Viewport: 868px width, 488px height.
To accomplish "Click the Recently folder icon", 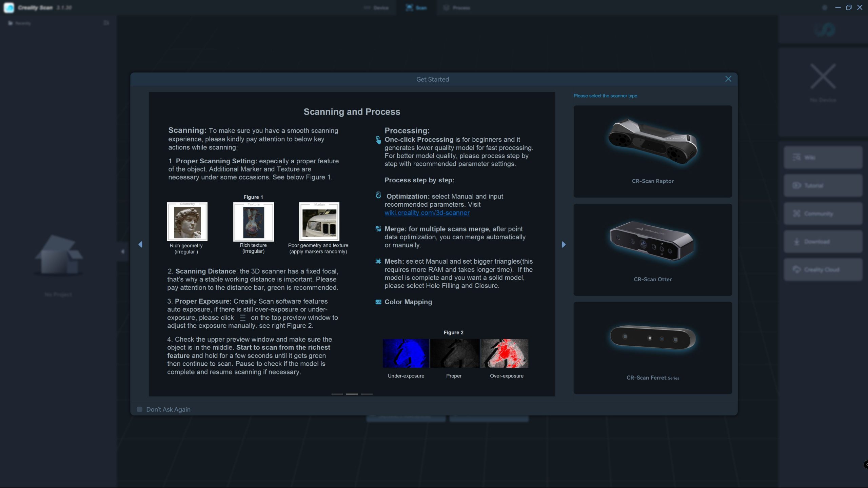I will pyautogui.click(x=11, y=23).
